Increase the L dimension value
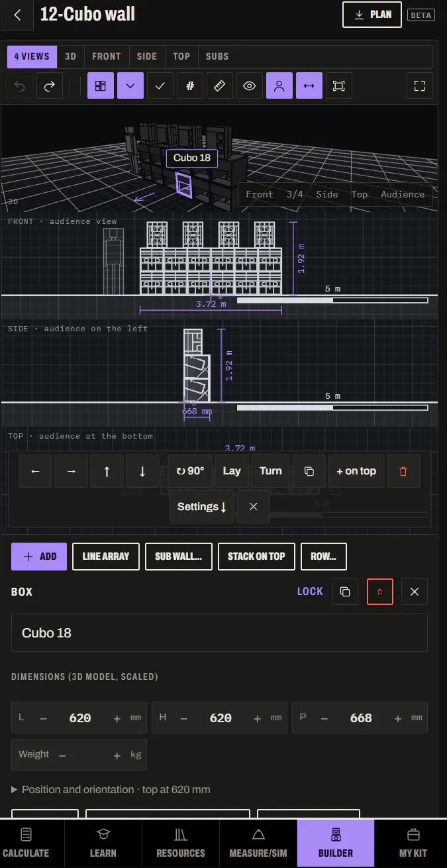 (117, 718)
